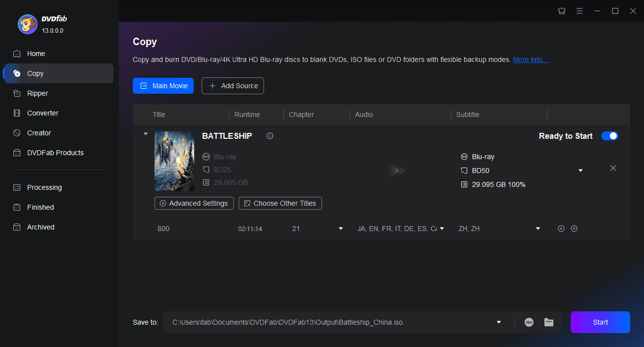This screenshot has height=347, width=644.
Task: Expand the Save to path dropdown
Action: (x=499, y=322)
